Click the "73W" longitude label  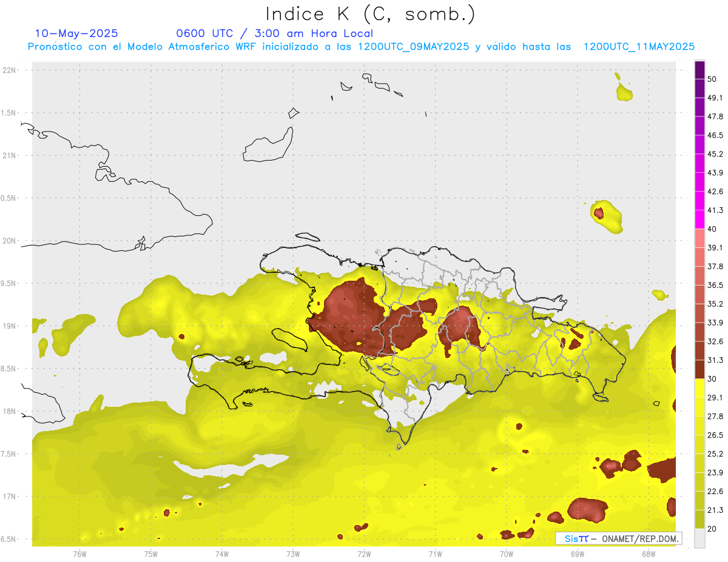(293, 554)
